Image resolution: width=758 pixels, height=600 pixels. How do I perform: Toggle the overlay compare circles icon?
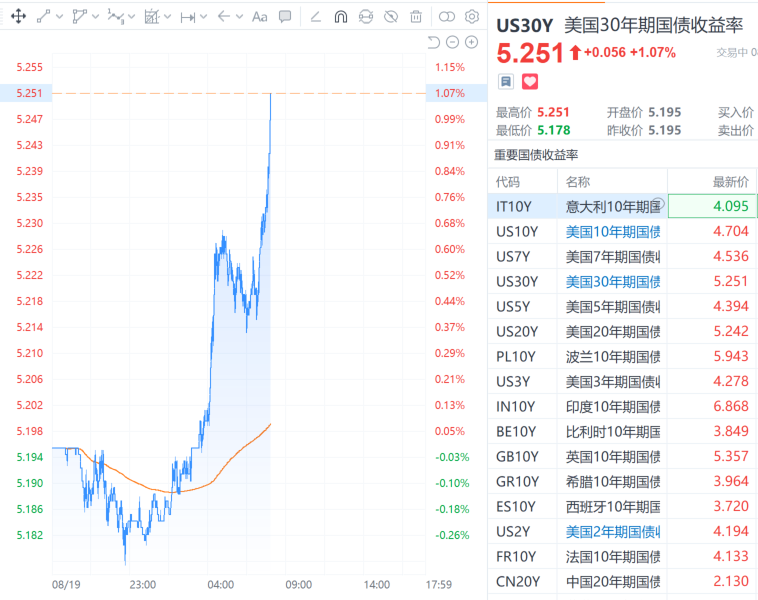pyautogui.click(x=447, y=17)
